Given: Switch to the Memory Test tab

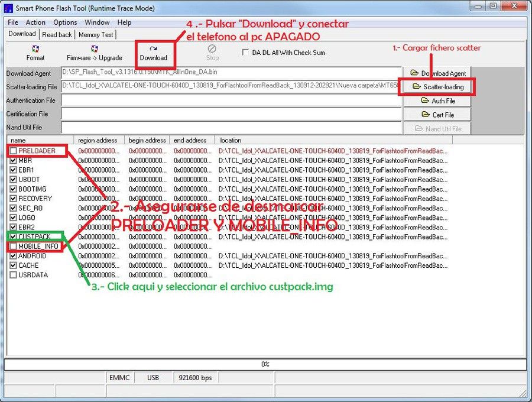Looking at the screenshot, I should (x=96, y=35).
